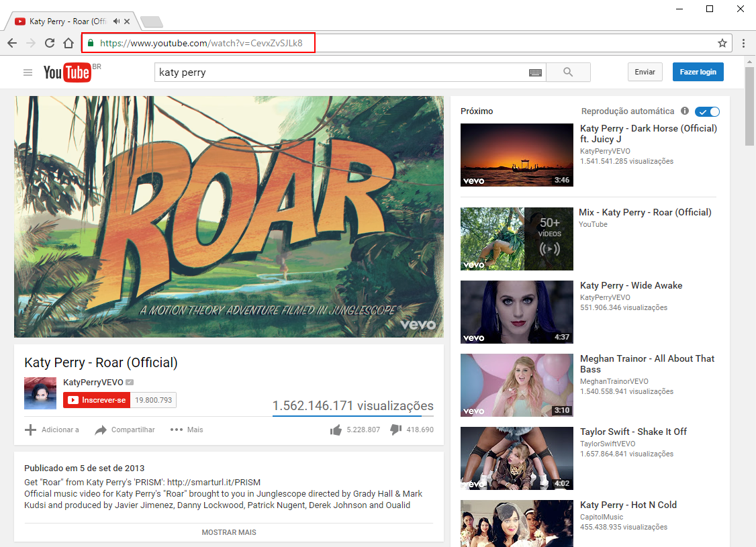Viewport: 756px width, 547px height.
Task: Click the TaylorSwiftVEVO channel name
Action: [608, 444]
